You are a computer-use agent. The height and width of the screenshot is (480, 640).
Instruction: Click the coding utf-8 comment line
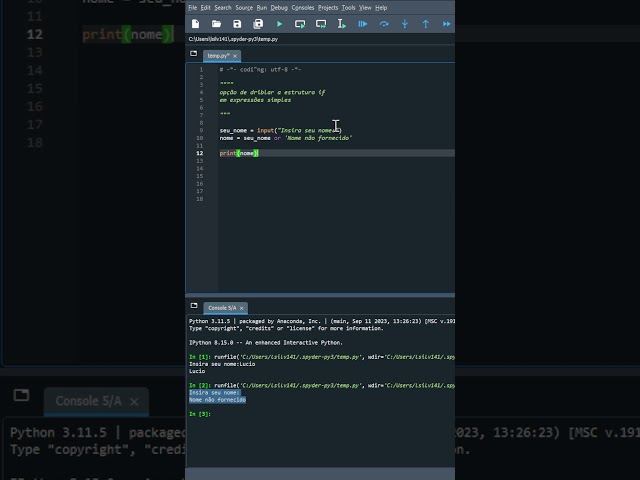tap(260, 70)
